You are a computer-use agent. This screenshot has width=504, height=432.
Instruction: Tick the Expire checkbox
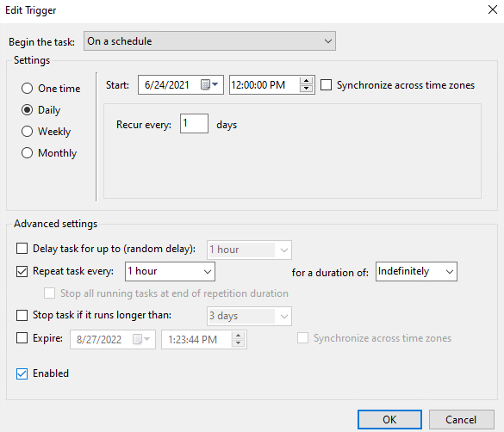click(22, 337)
